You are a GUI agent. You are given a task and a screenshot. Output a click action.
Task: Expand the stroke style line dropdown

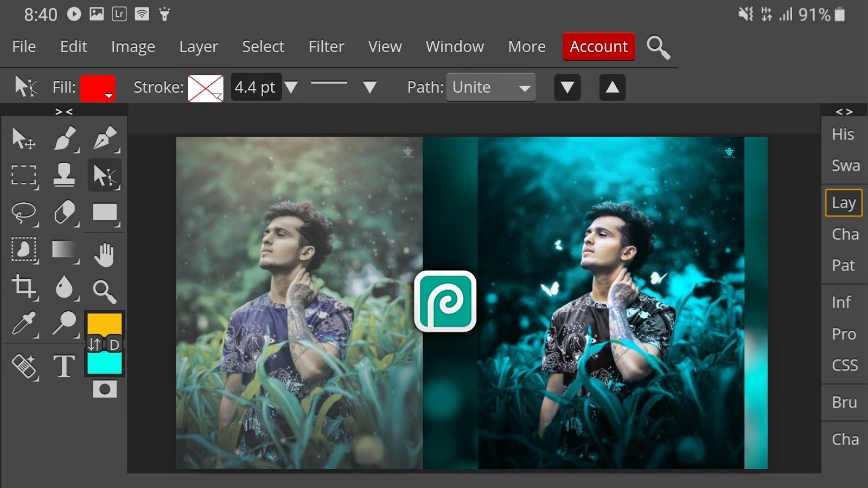[x=371, y=87]
